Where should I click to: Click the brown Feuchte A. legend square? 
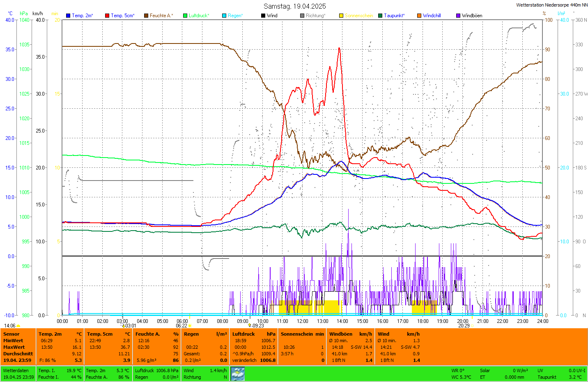point(146,16)
